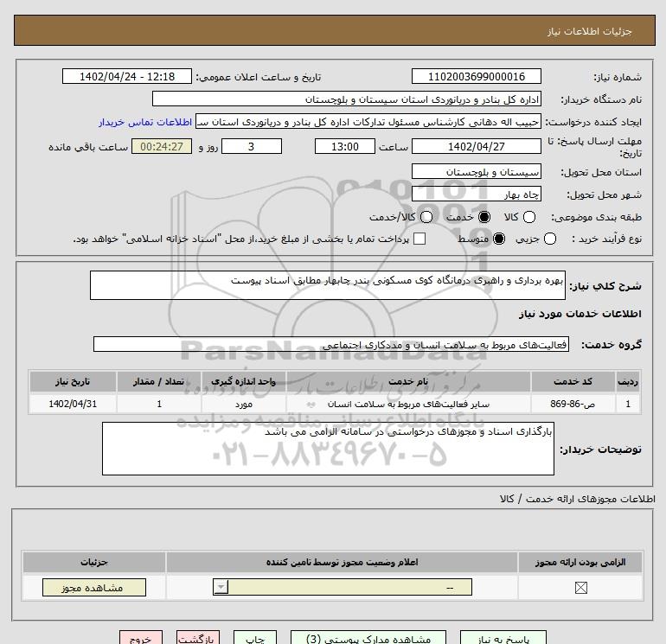The height and width of the screenshot is (644, 666).
Task: Click the remaining time 00:24:27 field
Action: [162, 146]
